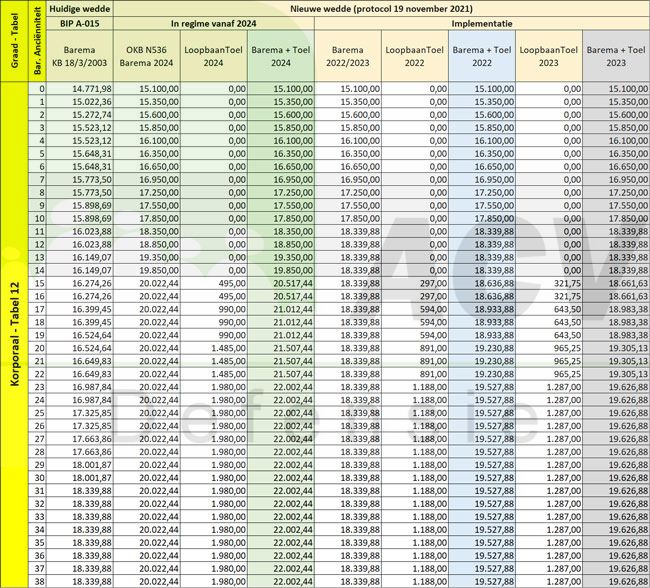This screenshot has width=650, height=588.
Task: Select 'Nieuwe wedde (protocol 19 november 2021)' header
Action: pyautogui.click(x=381, y=9)
